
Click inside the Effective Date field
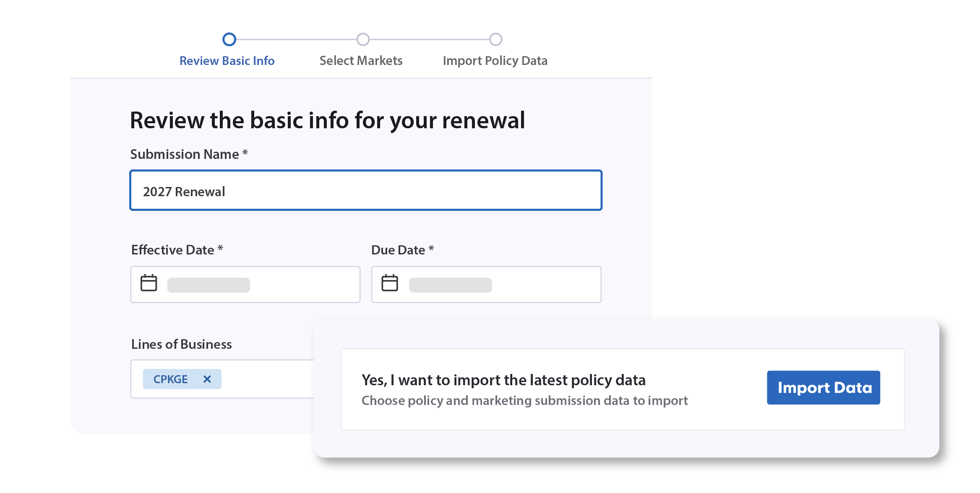245,284
